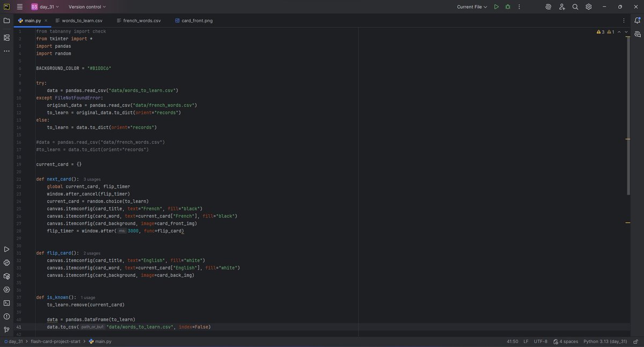Click 'to_learn.remove(current_card)' line
Screen dimensions: 644x347
(x=86, y=305)
